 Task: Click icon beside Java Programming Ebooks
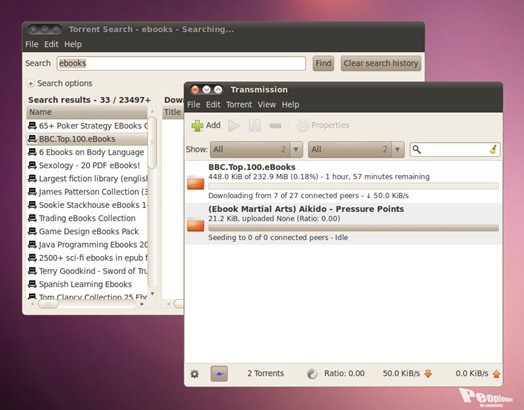32,245
